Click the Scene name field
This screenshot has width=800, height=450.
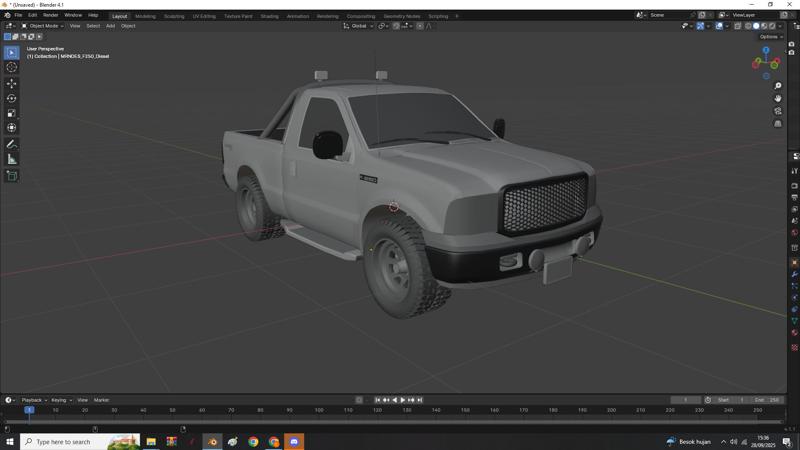click(x=668, y=15)
